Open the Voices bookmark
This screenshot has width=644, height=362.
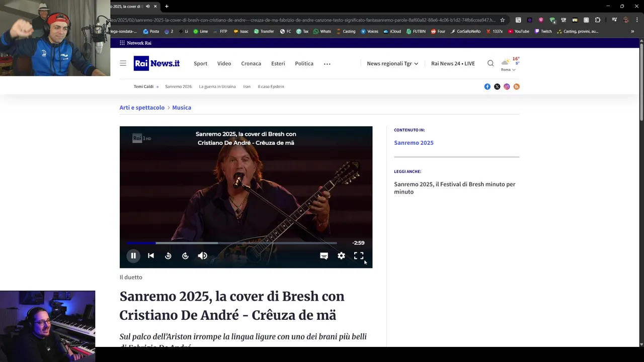pyautogui.click(x=369, y=31)
